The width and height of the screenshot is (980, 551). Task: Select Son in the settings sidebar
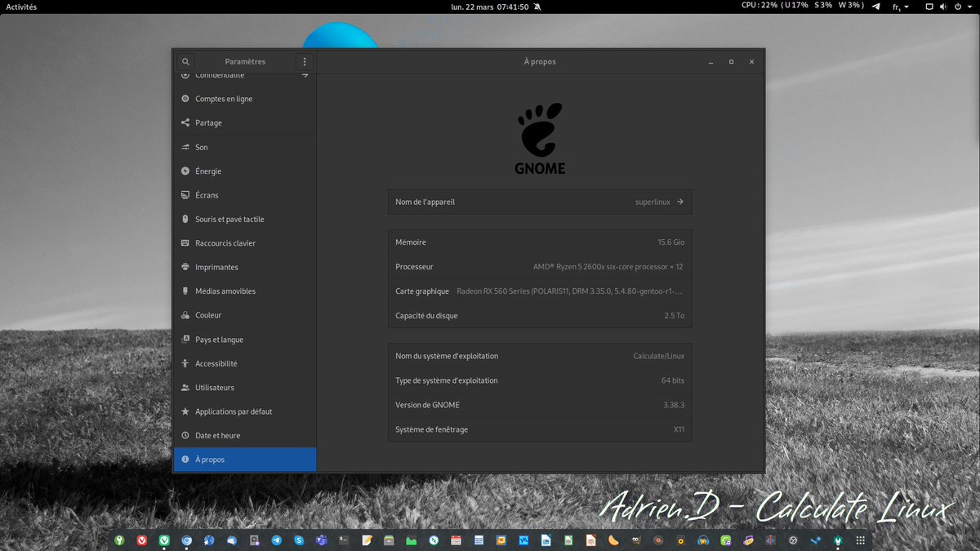pos(245,147)
